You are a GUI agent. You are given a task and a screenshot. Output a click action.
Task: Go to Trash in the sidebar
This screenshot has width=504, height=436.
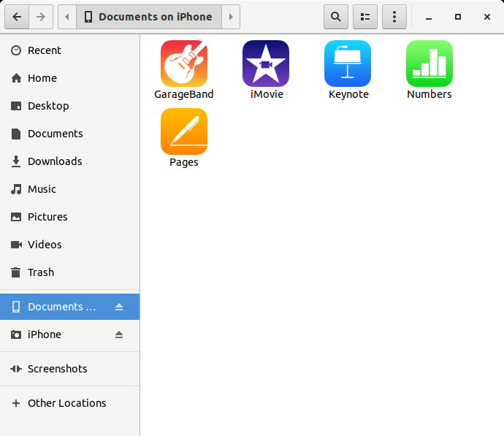(x=40, y=272)
